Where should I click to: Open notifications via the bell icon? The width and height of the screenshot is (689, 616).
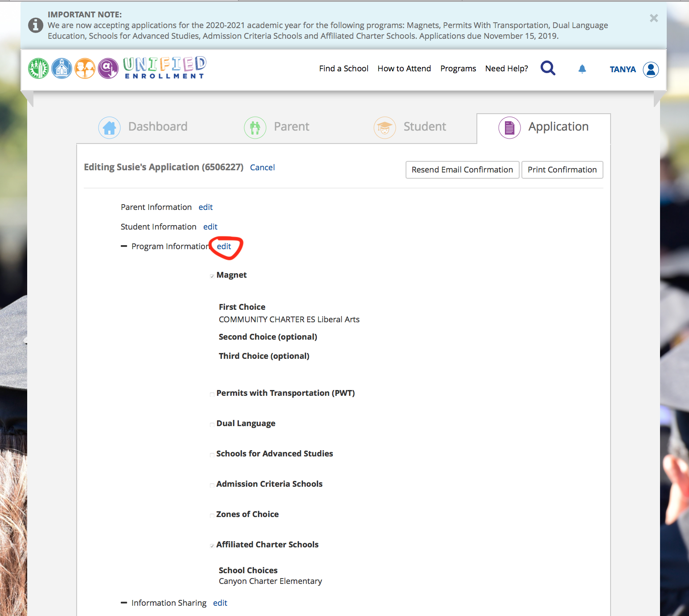point(582,69)
